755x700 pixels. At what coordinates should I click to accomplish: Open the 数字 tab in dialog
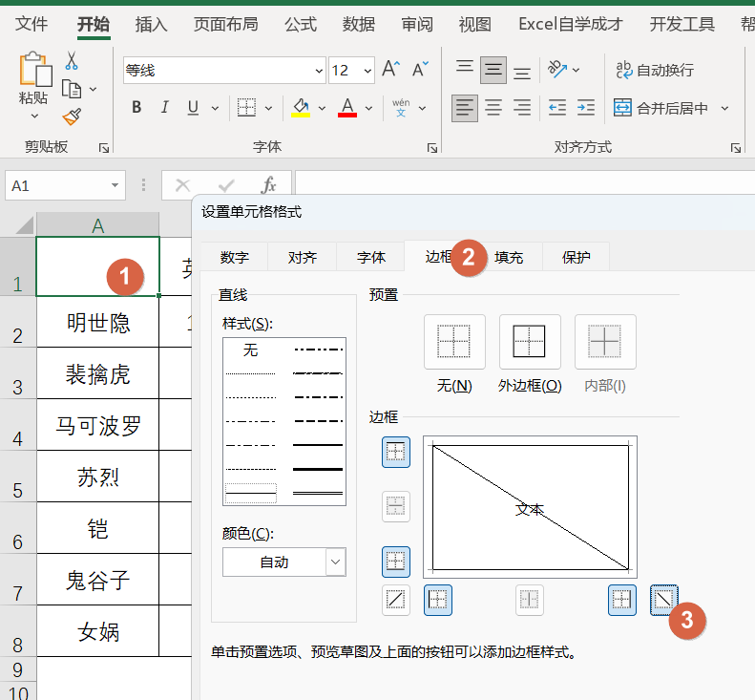coord(235,257)
